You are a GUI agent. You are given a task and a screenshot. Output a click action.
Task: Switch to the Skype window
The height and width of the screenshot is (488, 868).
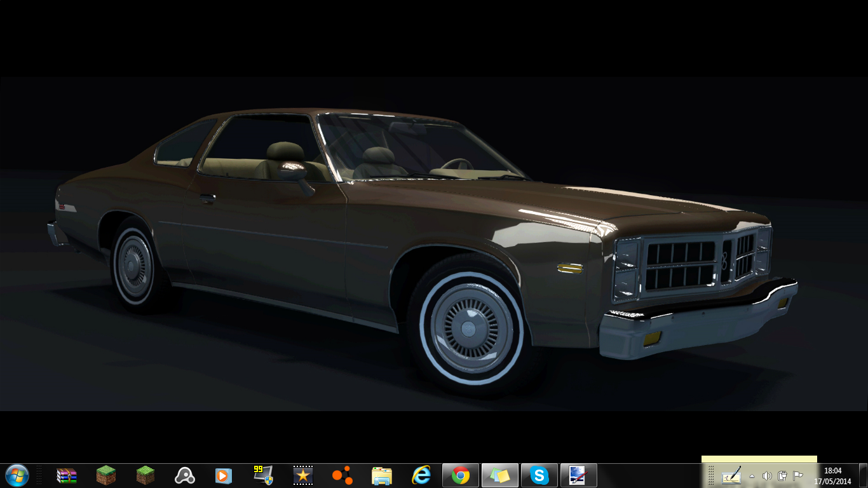pyautogui.click(x=539, y=475)
